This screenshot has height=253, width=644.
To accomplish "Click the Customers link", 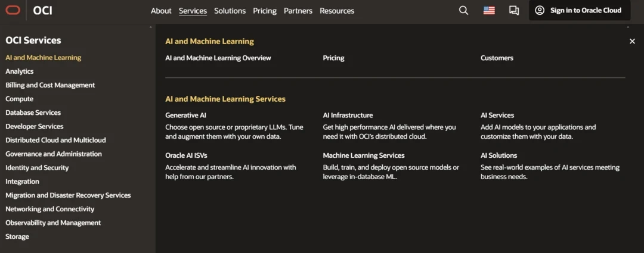I will (497, 58).
